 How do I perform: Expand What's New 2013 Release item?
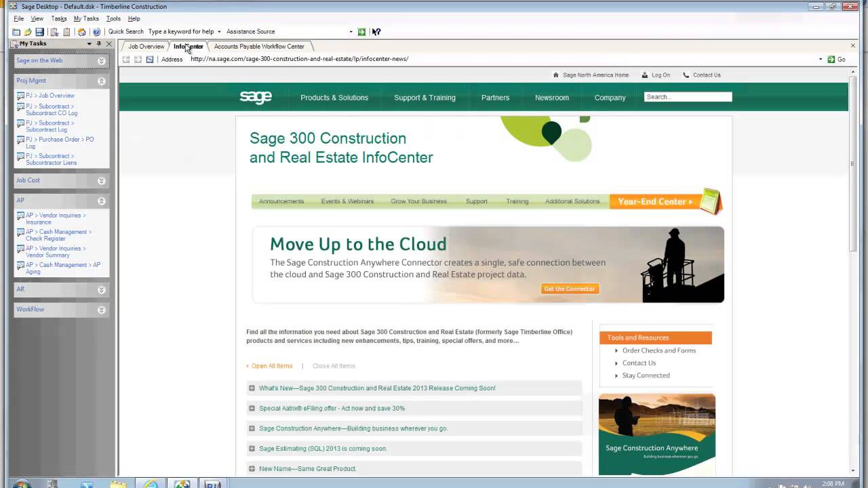click(252, 388)
